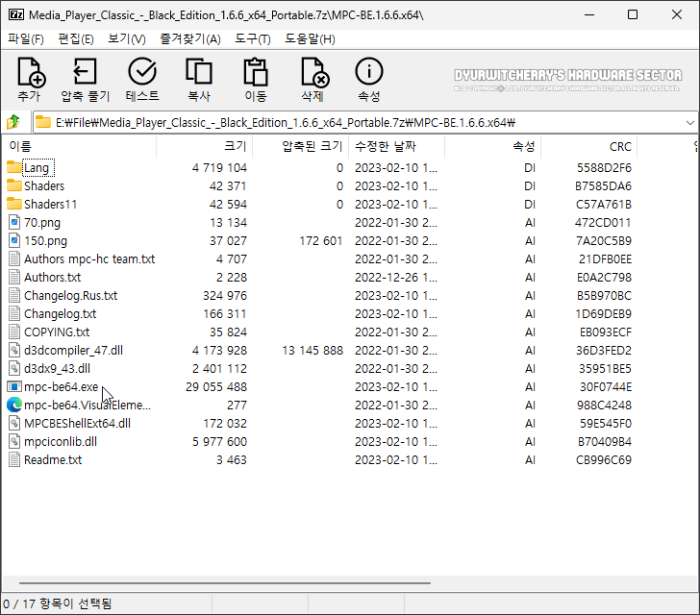The image size is (700, 615).
Task: Click the COPYING.txt size 35 824
Action: [228, 332]
